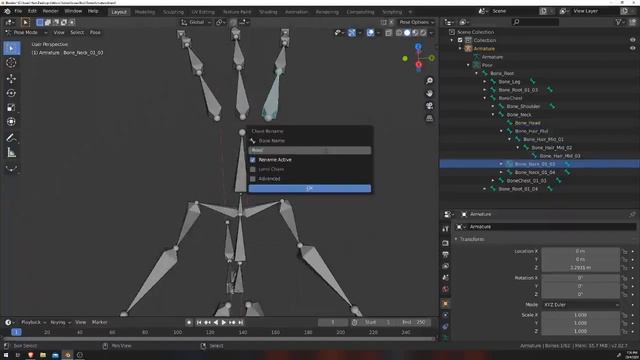This screenshot has height=360, width=640.
Task: Open the Marker menu in timeline
Action: click(x=100, y=322)
